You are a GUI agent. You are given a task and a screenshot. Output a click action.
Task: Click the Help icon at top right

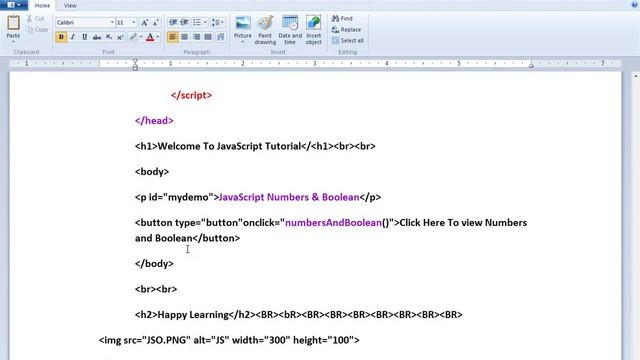(x=635, y=4)
